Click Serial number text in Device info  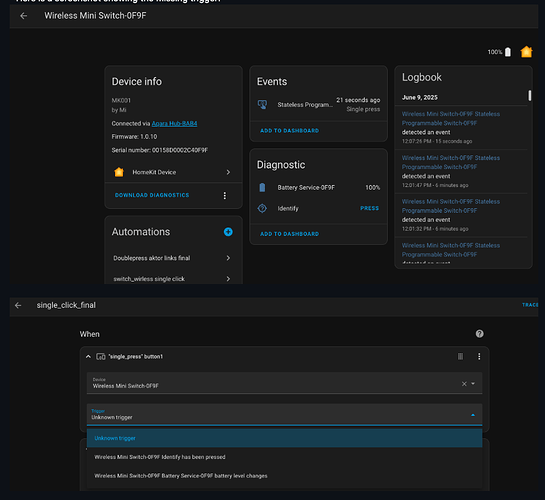(160, 150)
